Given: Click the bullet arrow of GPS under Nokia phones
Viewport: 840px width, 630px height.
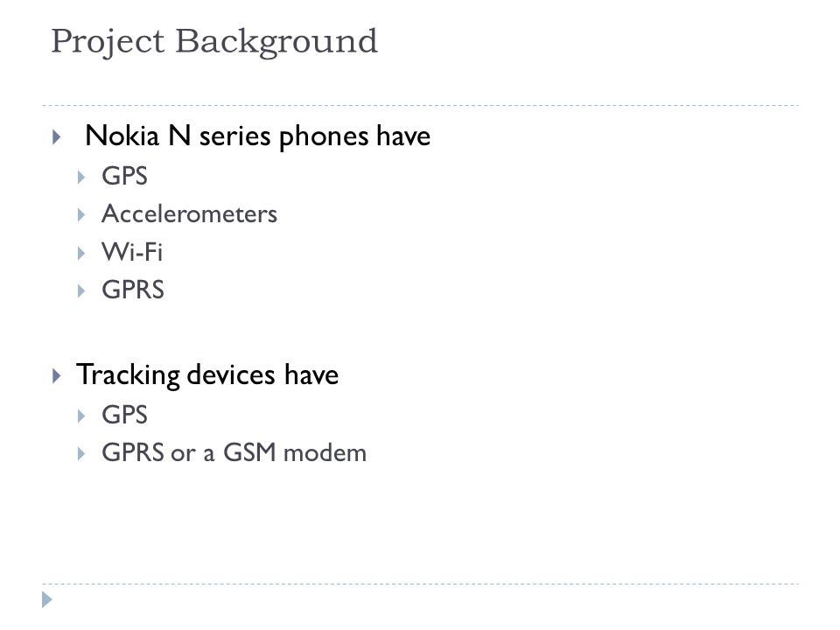Looking at the screenshot, I should [x=80, y=177].
